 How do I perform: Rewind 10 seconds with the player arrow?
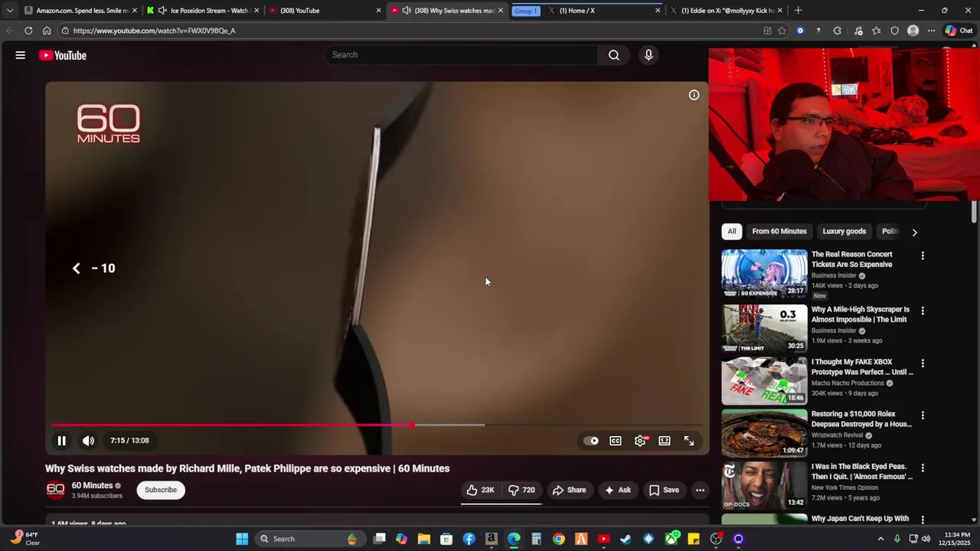coord(77,268)
